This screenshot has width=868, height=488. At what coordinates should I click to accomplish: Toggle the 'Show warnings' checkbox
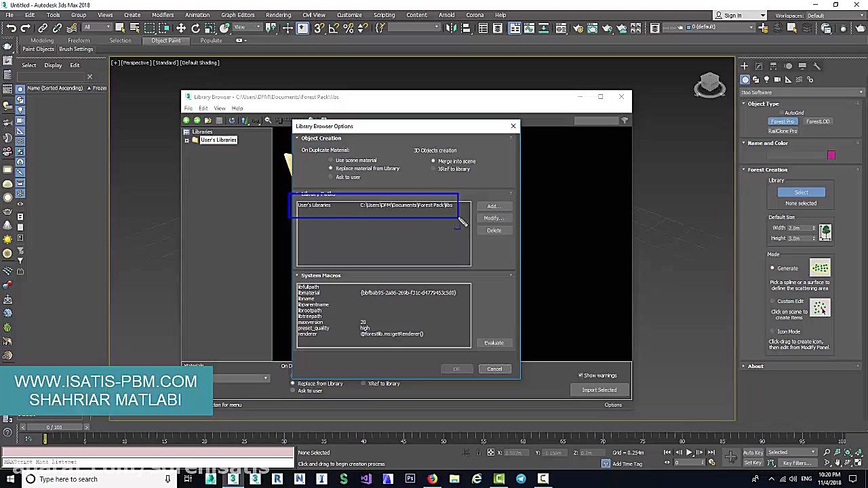[x=580, y=375]
